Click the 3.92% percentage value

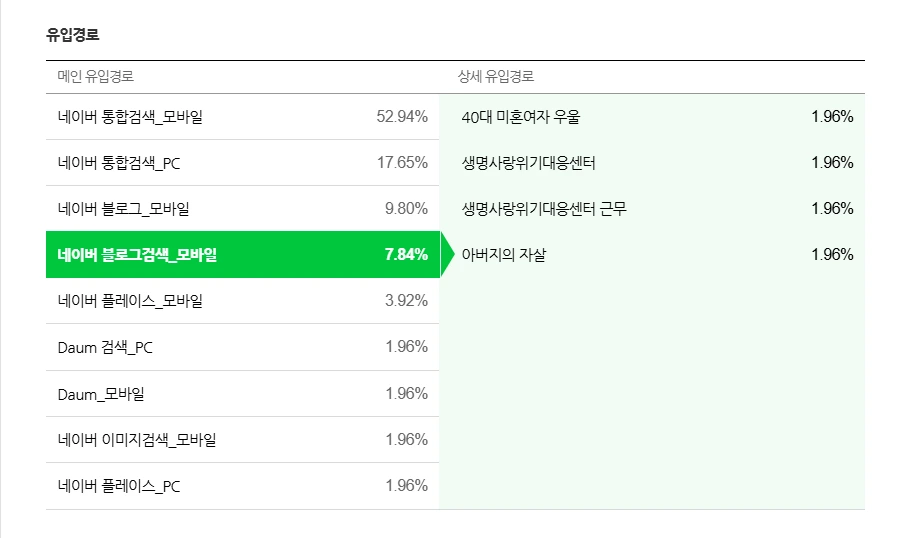click(x=406, y=301)
